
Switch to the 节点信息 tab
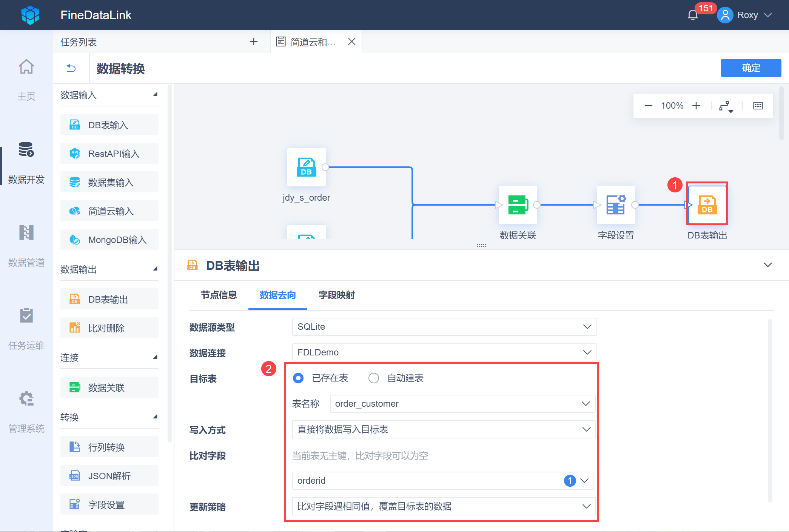[219, 295]
